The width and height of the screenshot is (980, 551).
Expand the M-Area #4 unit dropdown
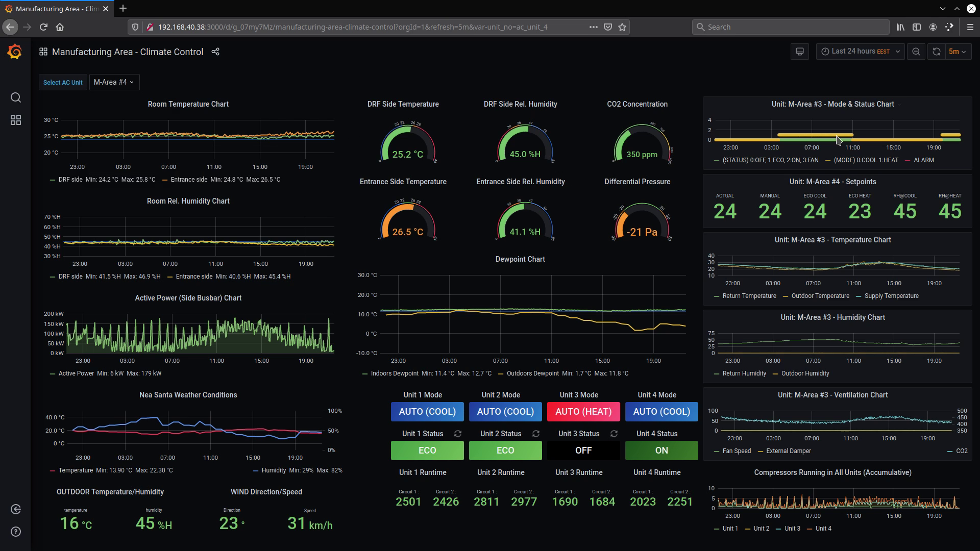tap(114, 82)
